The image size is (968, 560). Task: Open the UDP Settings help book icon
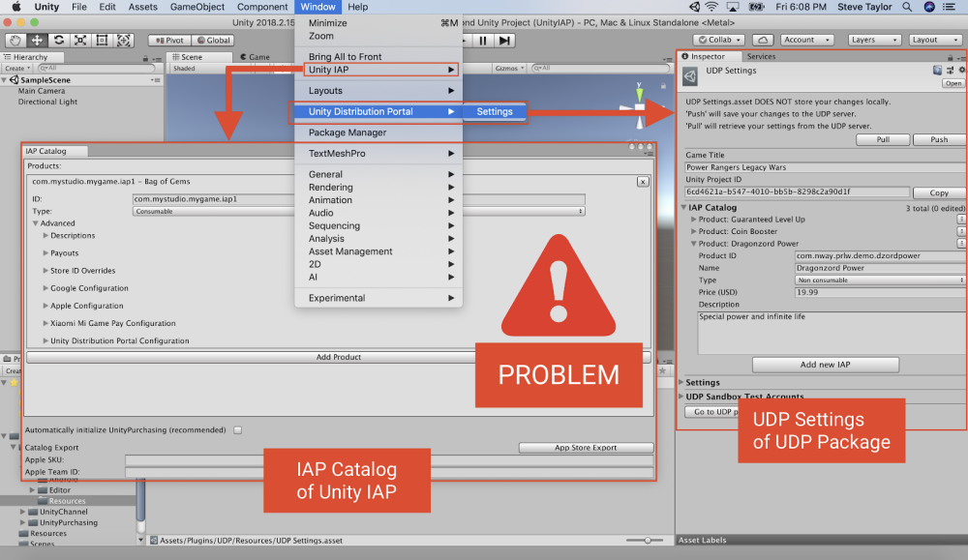point(937,71)
